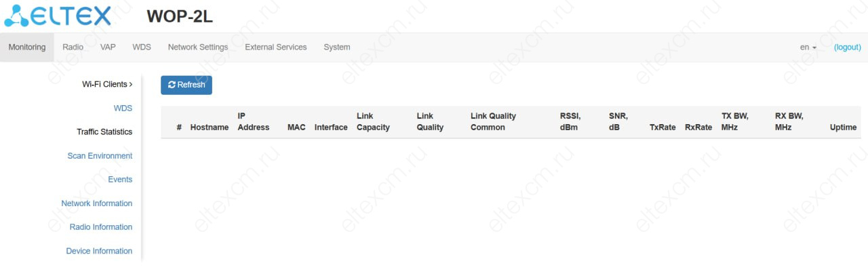The image size is (868, 276).
Task: Open WDS in the sidebar
Action: coord(123,108)
